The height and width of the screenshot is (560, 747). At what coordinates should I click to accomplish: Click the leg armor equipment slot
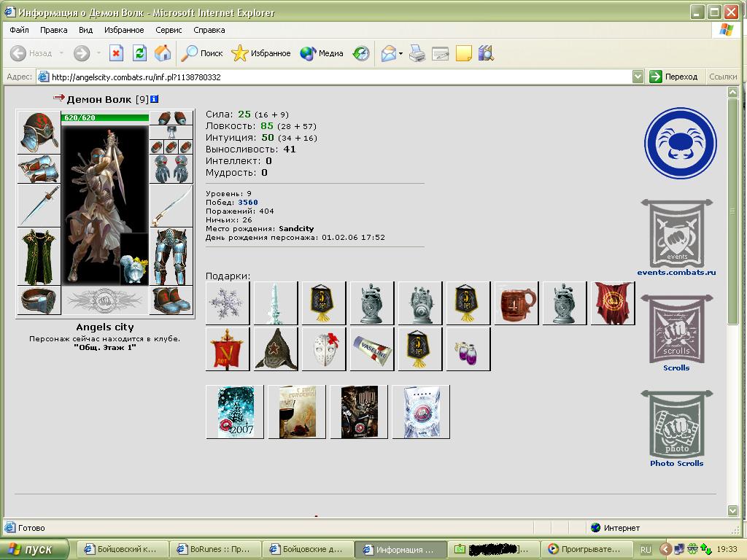pos(171,256)
